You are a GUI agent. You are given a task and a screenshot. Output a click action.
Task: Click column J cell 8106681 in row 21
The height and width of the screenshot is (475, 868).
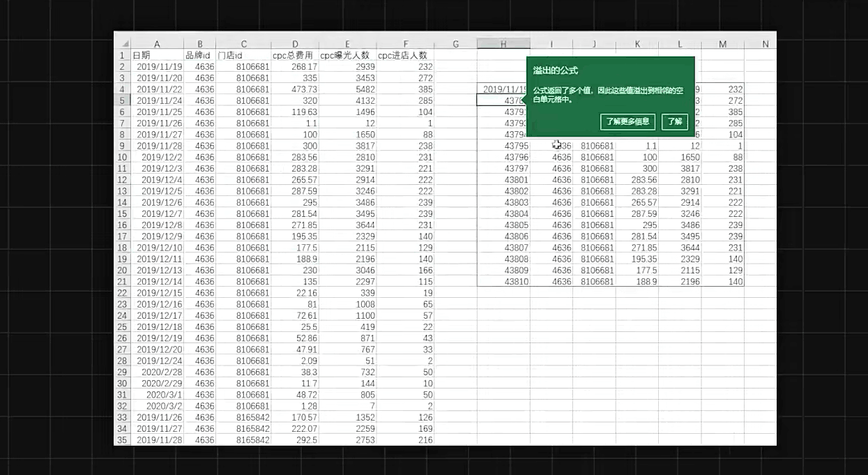click(x=594, y=281)
